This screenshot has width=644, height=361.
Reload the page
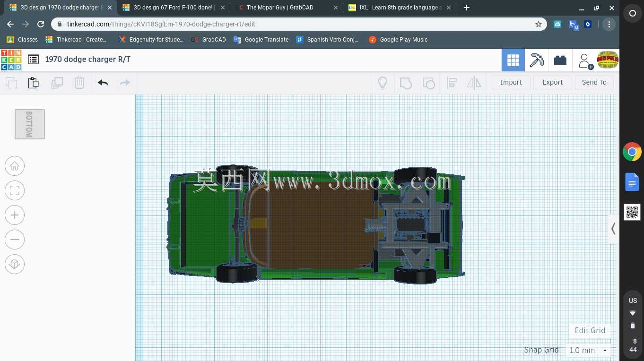coord(41,24)
